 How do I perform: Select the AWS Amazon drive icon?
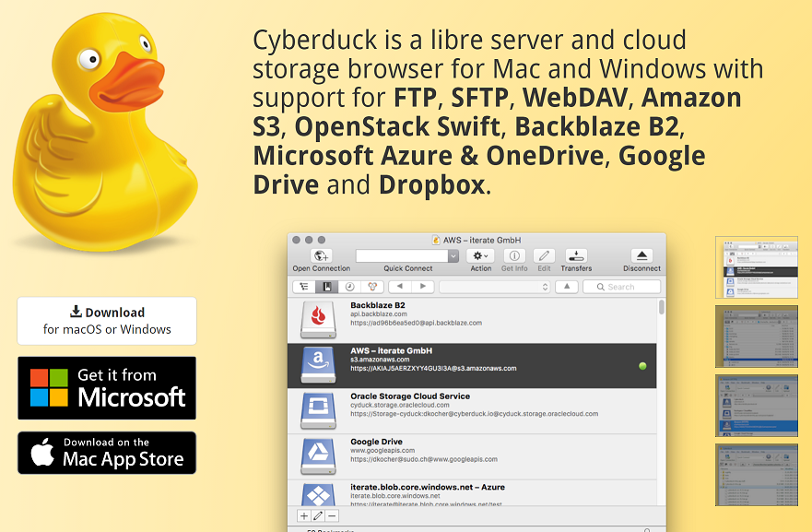318,365
